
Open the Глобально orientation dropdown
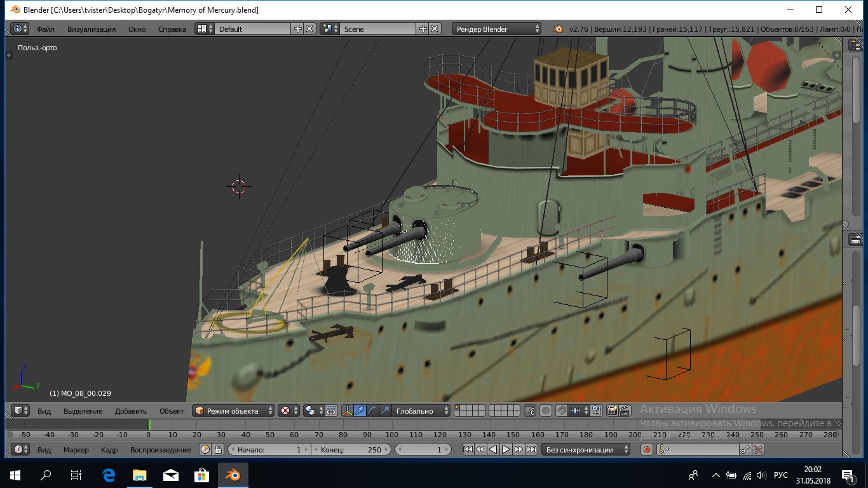coord(420,411)
